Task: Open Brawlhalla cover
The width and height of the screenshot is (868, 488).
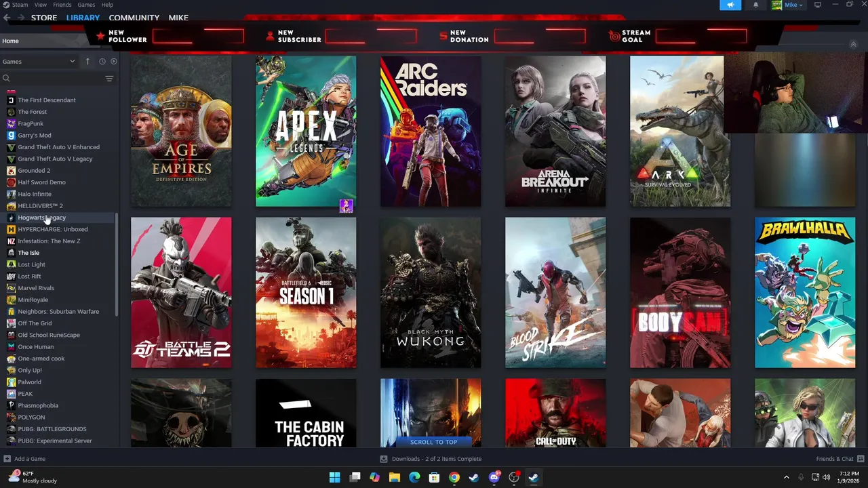Action: pos(805,293)
